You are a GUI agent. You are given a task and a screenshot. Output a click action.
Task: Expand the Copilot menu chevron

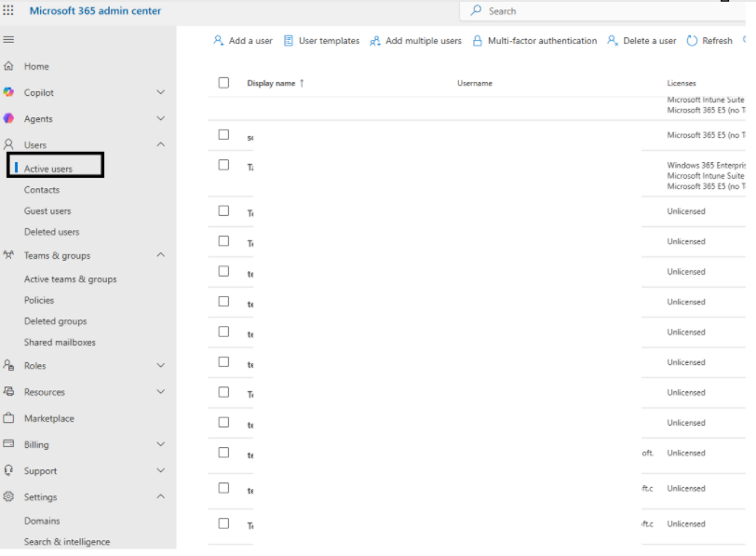tap(161, 92)
